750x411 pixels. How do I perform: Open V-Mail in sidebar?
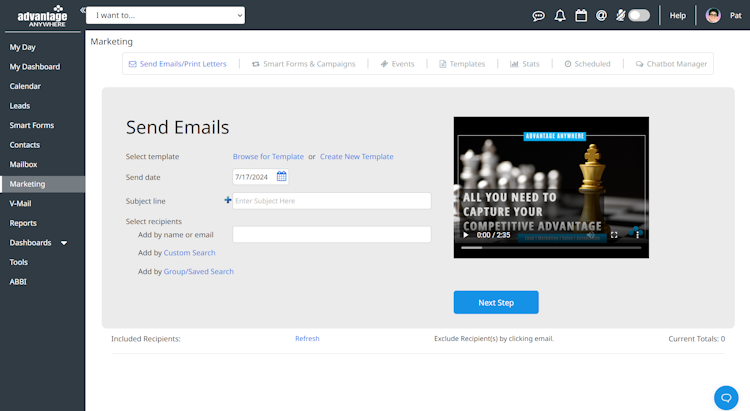(20, 204)
